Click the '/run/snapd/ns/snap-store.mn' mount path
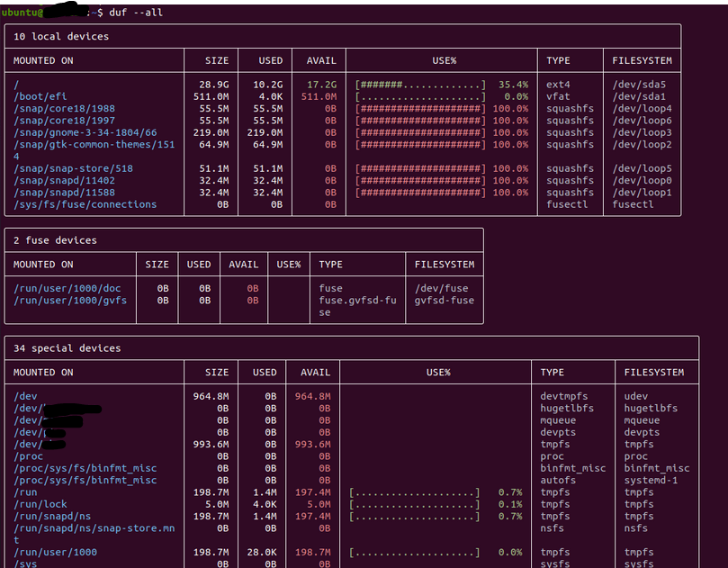728x568 pixels. (x=94, y=528)
